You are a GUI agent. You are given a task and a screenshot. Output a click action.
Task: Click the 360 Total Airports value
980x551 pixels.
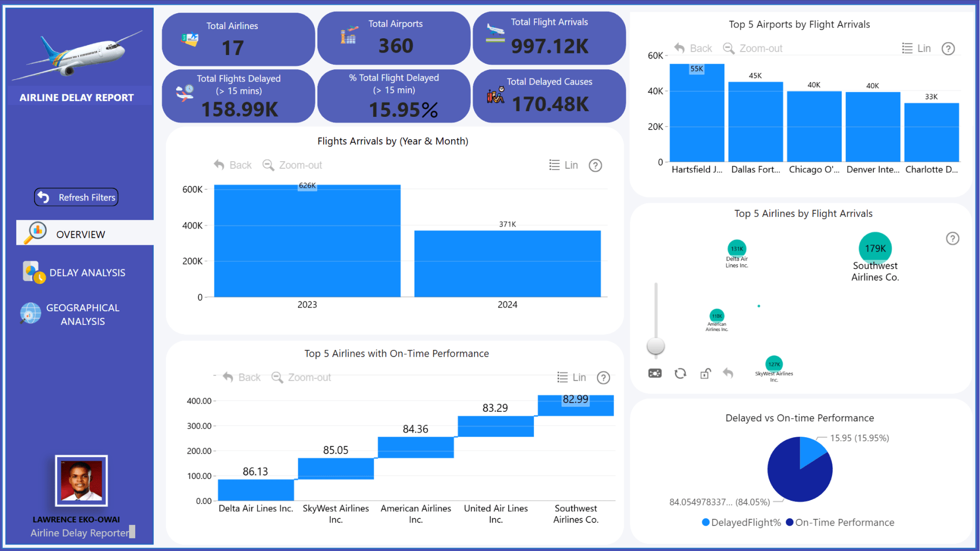click(x=396, y=46)
